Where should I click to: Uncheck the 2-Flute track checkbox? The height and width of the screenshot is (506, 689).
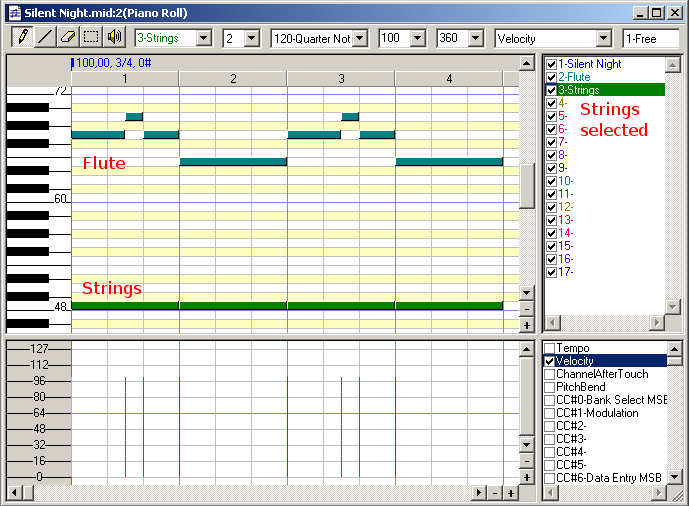click(550, 77)
